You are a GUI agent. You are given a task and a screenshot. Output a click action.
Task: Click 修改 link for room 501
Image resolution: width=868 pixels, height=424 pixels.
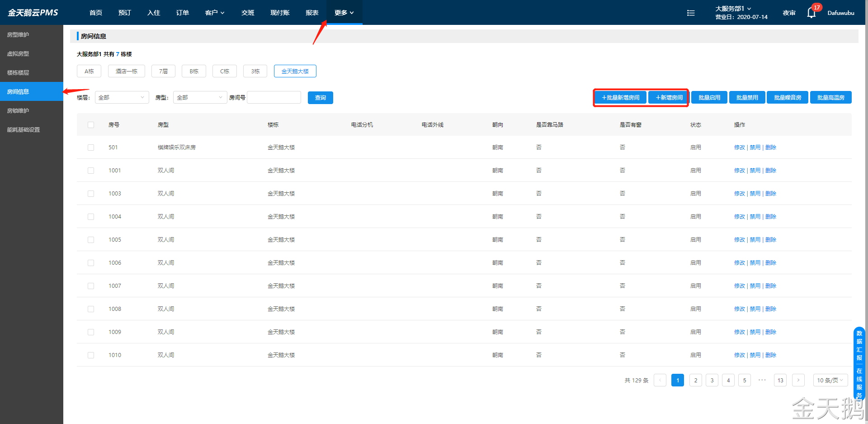740,148
